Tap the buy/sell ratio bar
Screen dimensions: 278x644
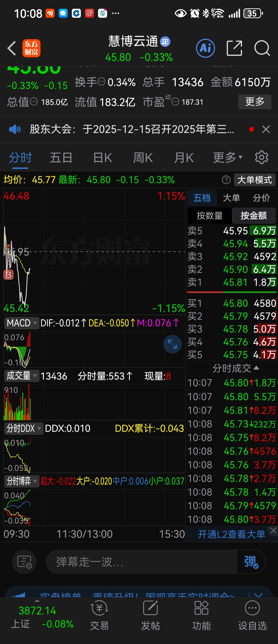(232, 292)
